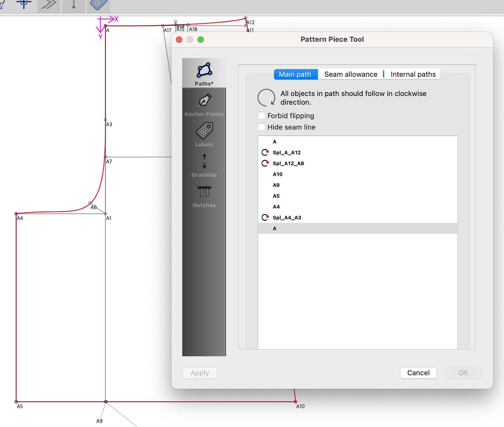Select the downward arrow node tool
504x427 pixels.
(73, 4)
